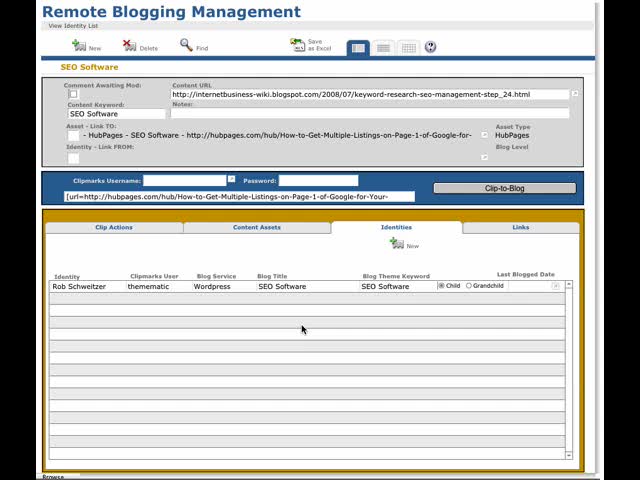Image resolution: width=640 pixels, height=480 pixels.
Task: Click the HubPages Asset Type value
Action: pyautogui.click(x=512, y=135)
